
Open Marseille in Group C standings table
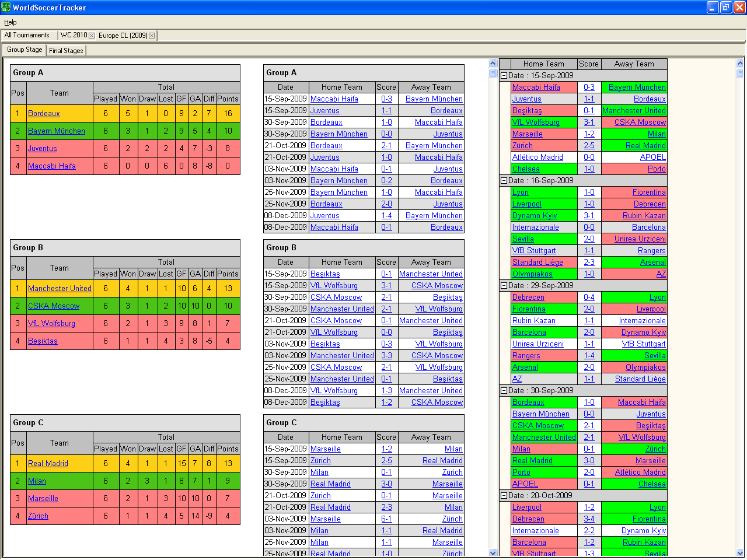pyautogui.click(x=43, y=499)
